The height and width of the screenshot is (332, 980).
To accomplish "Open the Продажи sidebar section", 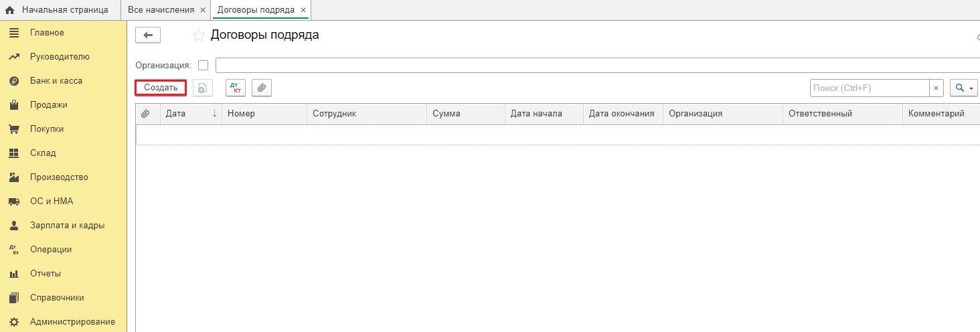I will pos(48,105).
